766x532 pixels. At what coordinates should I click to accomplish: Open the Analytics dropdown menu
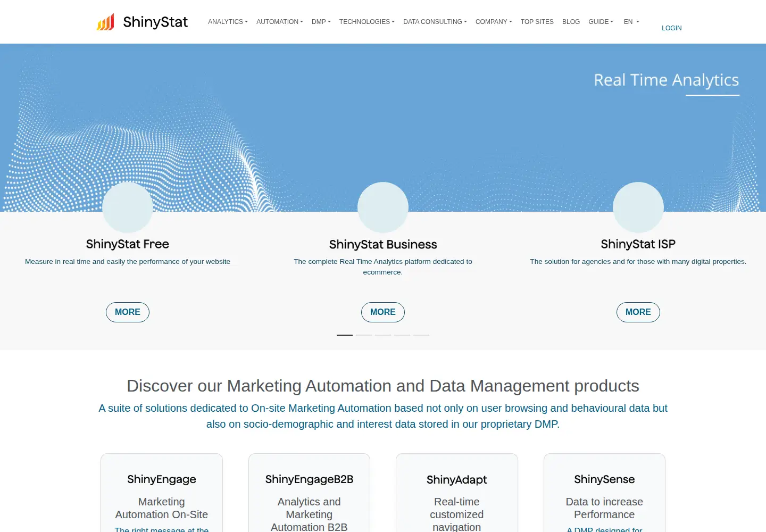pos(228,22)
